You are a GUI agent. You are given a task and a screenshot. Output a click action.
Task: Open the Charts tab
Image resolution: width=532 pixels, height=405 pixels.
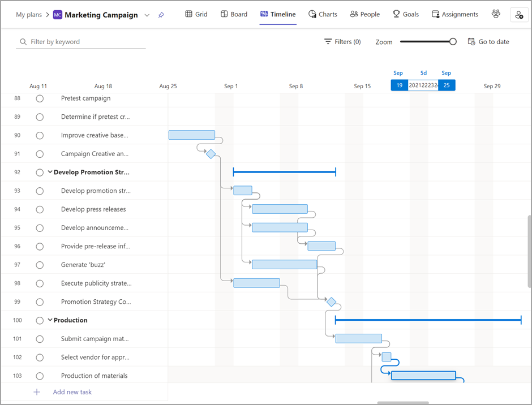tap(323, 14)
